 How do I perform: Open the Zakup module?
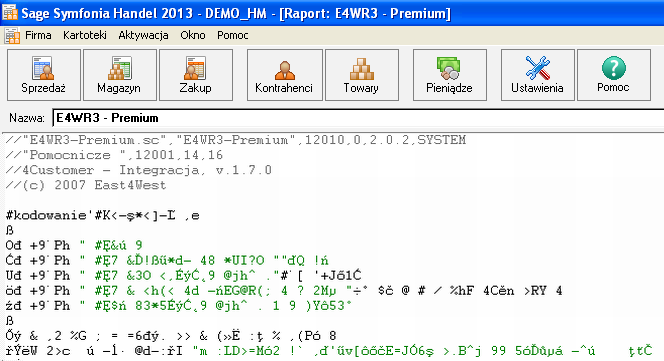(196, 75)
